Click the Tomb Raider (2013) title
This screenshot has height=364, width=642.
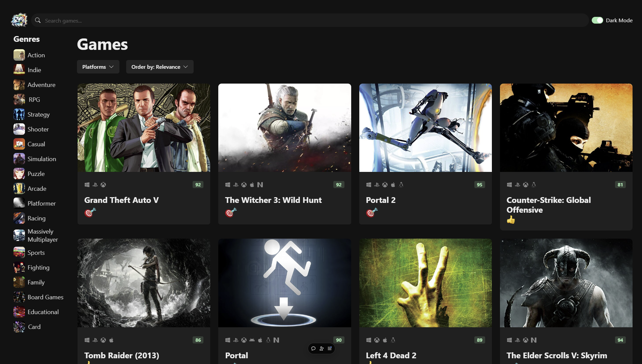click(122, 355)
